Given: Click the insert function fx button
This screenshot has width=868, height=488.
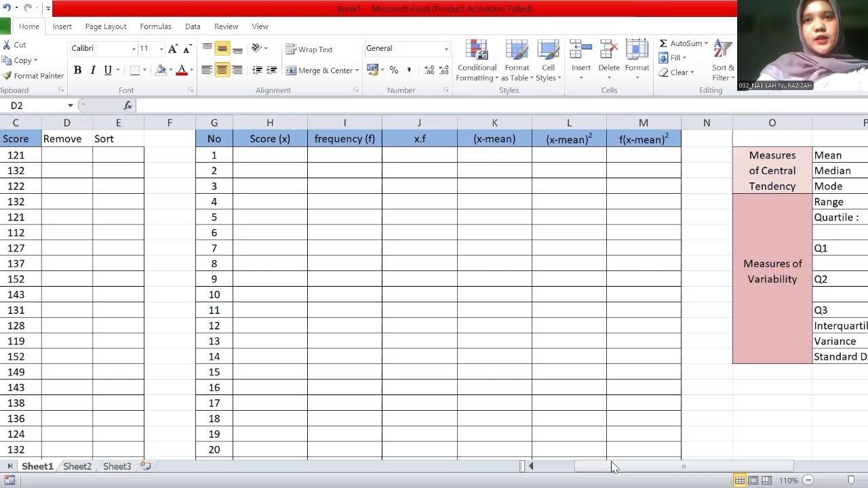Looking at the screenshot, I should point(127,106).
